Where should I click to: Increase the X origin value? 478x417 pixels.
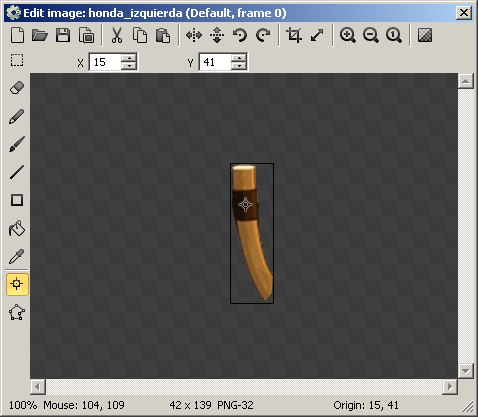point(129,58)
